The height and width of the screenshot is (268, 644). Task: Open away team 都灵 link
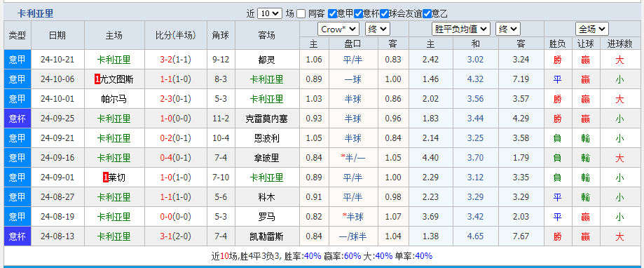point(267,60)
